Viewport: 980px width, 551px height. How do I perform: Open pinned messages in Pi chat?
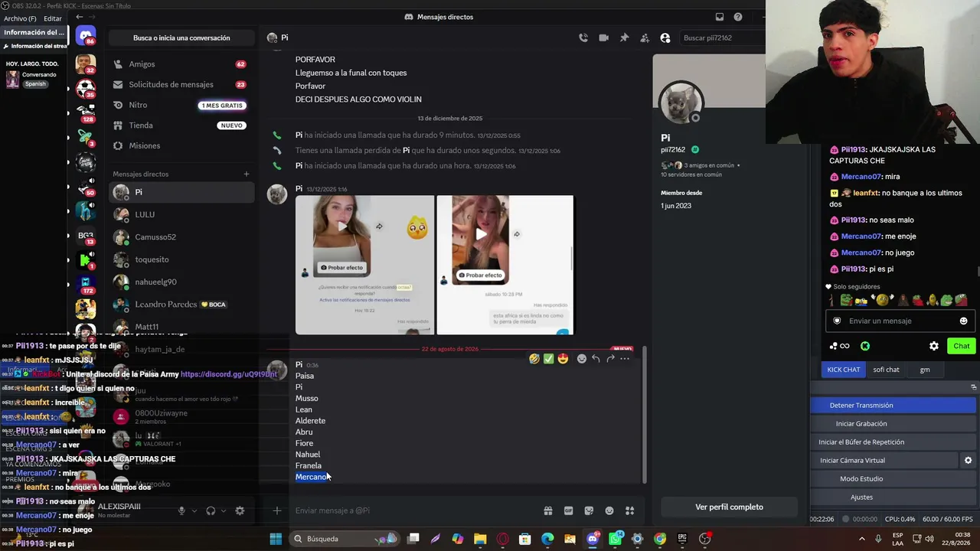click(624, 37)
